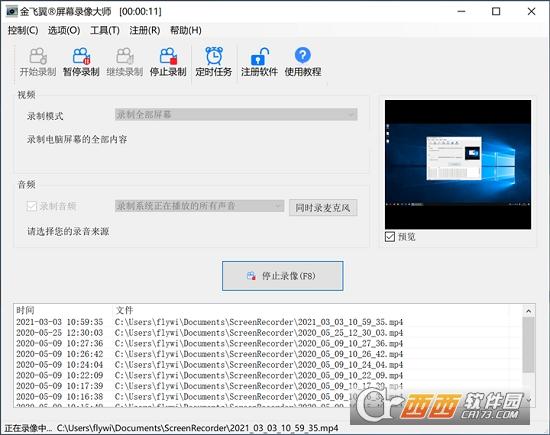Close the 金飞翼屏幕录像大师 window
550x435 pixels.
click(531, 12)
